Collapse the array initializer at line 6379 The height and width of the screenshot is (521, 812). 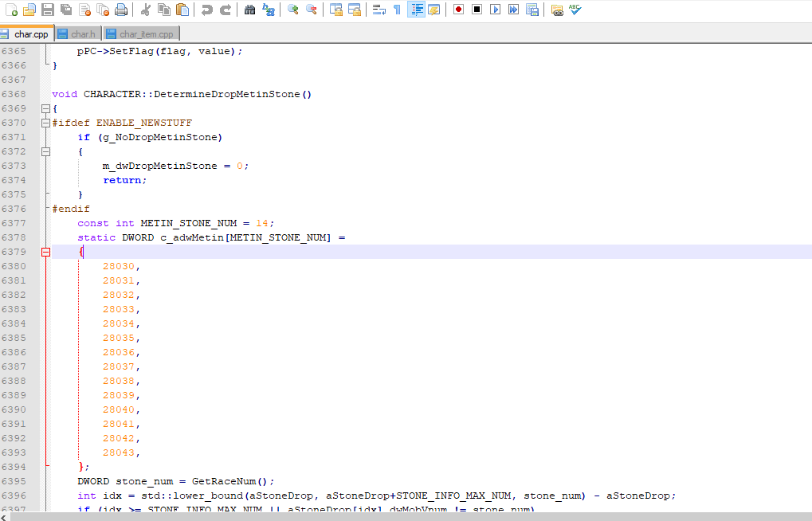pos(45,253)
